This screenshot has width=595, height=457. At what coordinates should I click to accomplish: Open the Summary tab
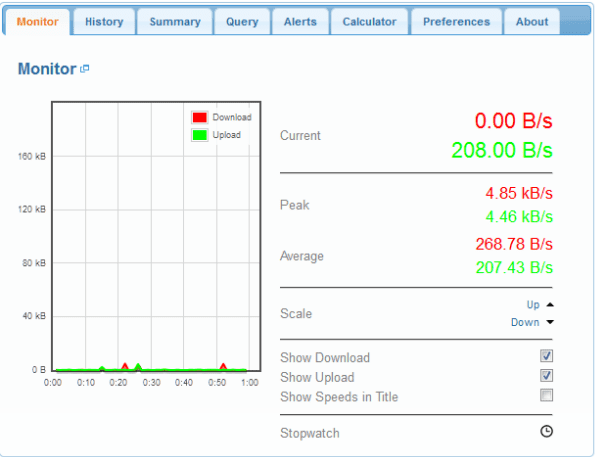(175, 22)
